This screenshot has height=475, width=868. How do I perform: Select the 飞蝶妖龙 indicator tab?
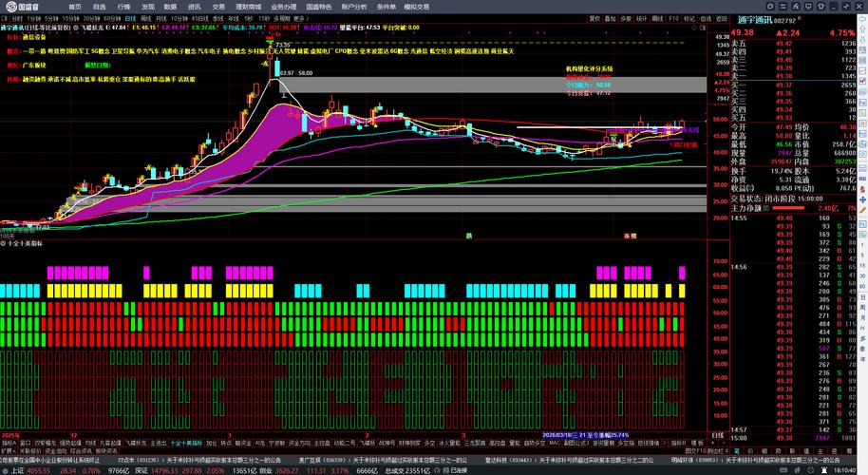click(134, 443)
